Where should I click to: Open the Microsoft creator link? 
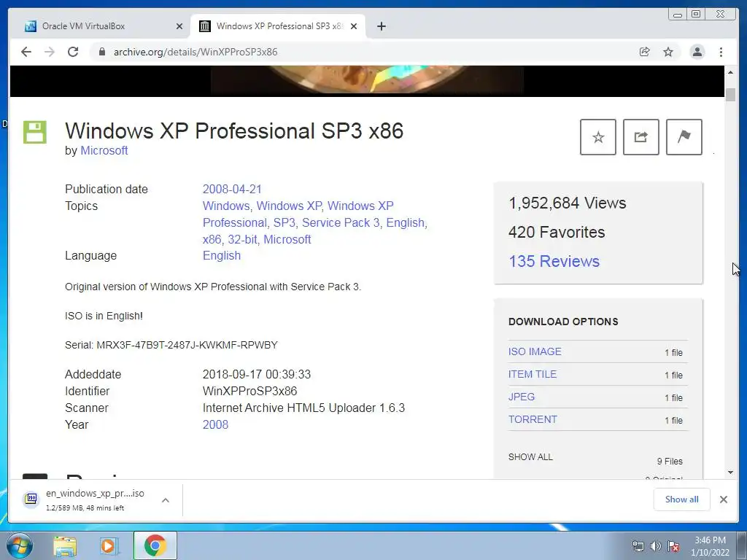[104, 150]
